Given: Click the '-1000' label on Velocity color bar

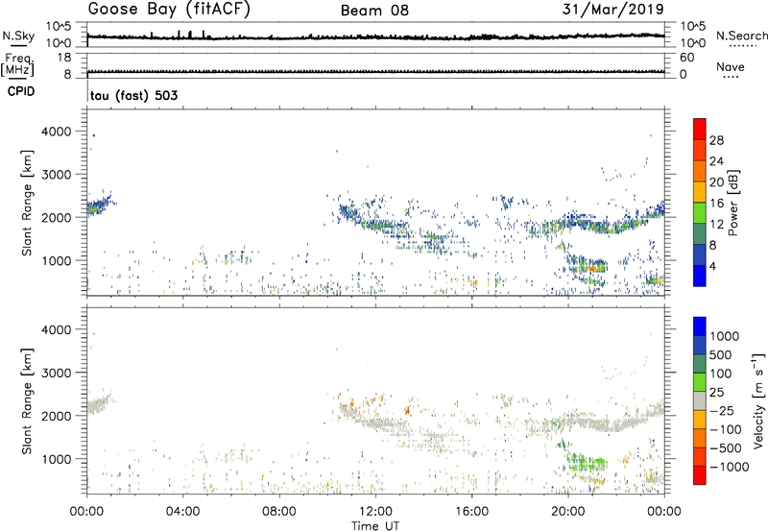Looking at the screenshot, I should (729, 467).
